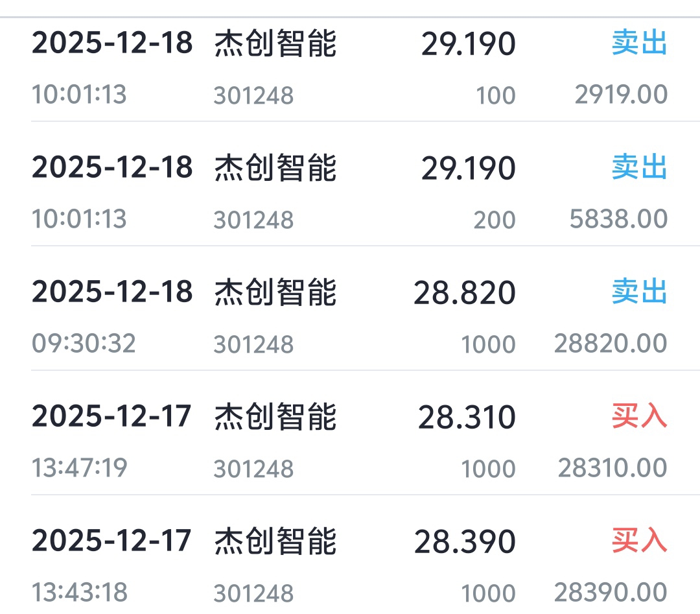Tap the 买入 label on the 28.390 trade
The width and height of the screenshot is (700, 614).
(639, 541)
